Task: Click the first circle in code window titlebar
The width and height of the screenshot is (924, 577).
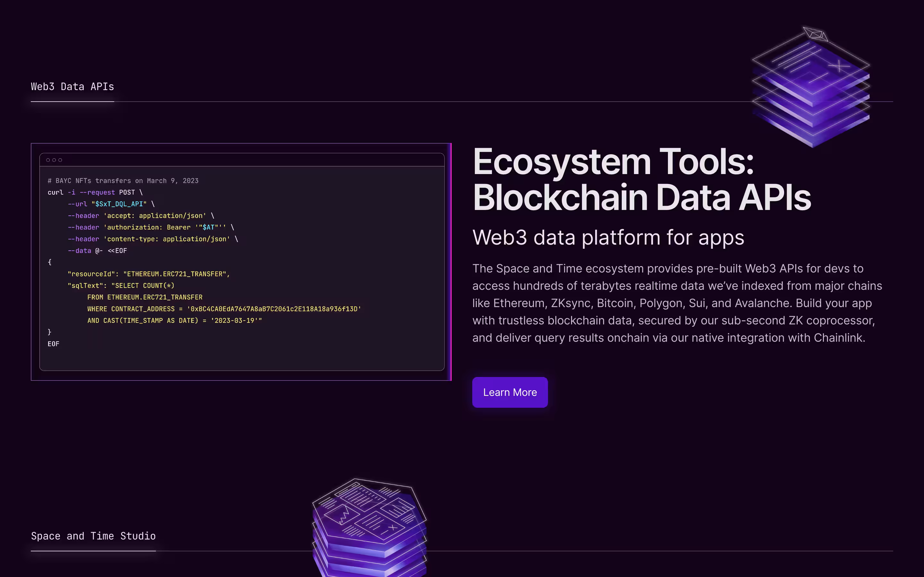Action: pos(48,160)
